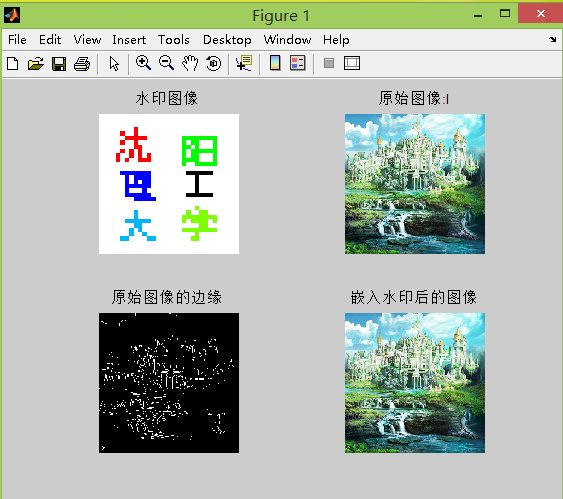Click the New Figure icon
The width and height of the screenshot is (563, 499).
pos(13,64)
